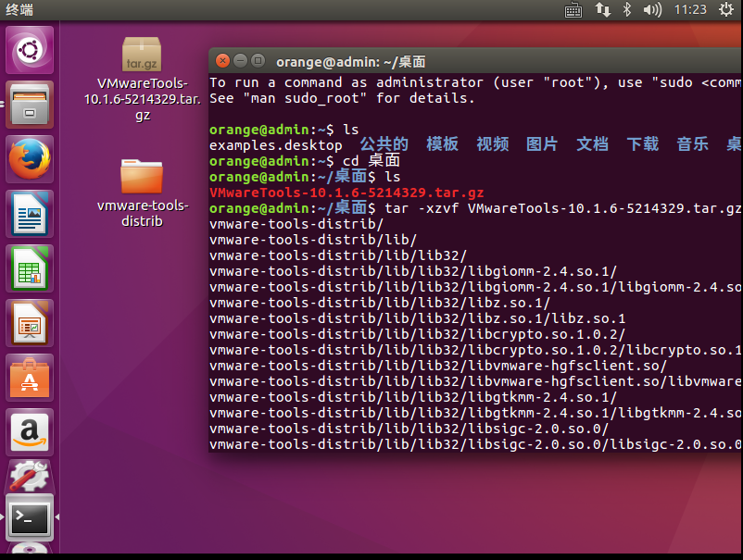Click the 终端 app title in top bar
Screen dimensions: 743x560
19,9
